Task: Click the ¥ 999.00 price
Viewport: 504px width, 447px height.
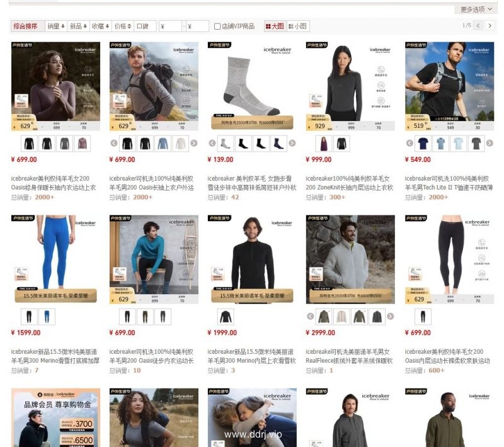Action: 319,159
